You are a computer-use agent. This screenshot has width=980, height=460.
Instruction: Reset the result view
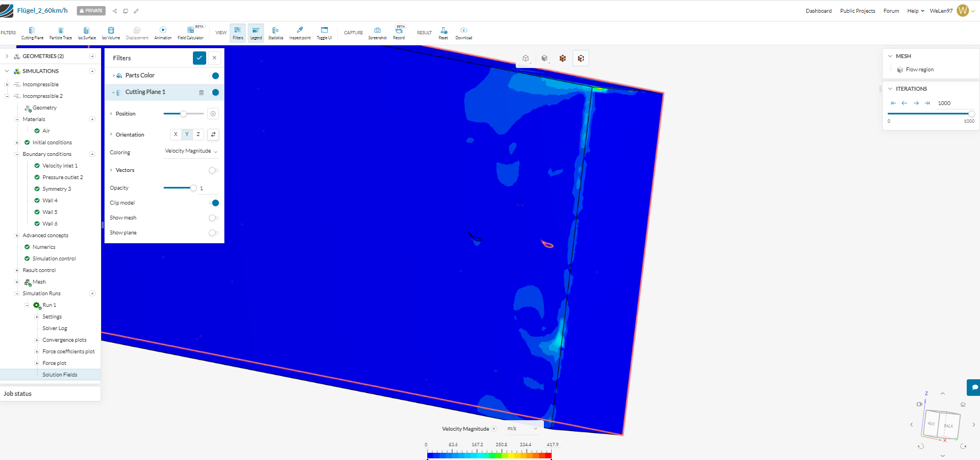click(x=443, y=33)
